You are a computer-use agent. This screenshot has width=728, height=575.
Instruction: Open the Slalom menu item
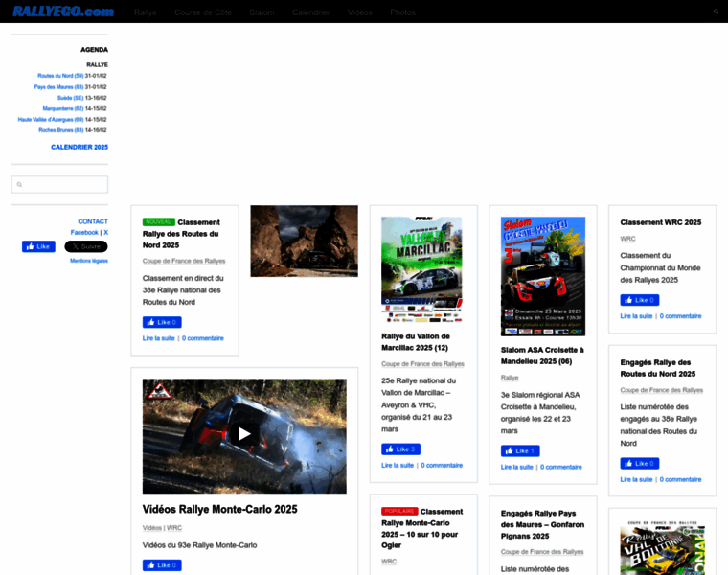[x=262, y=12]
